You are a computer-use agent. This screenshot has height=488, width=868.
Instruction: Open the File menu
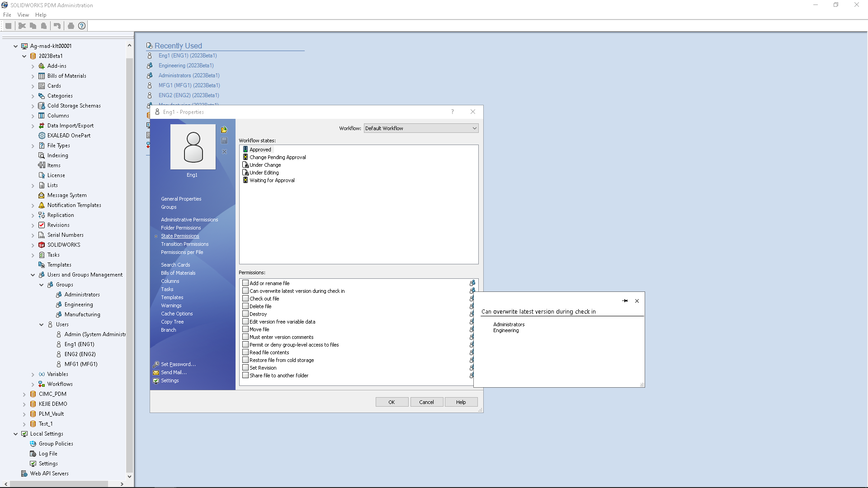(7, 14)
